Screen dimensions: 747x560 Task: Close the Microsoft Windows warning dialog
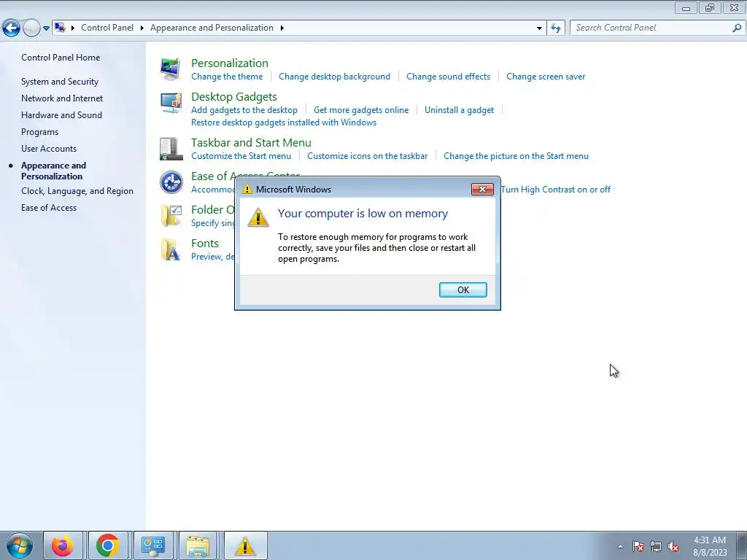pos(482,190)
